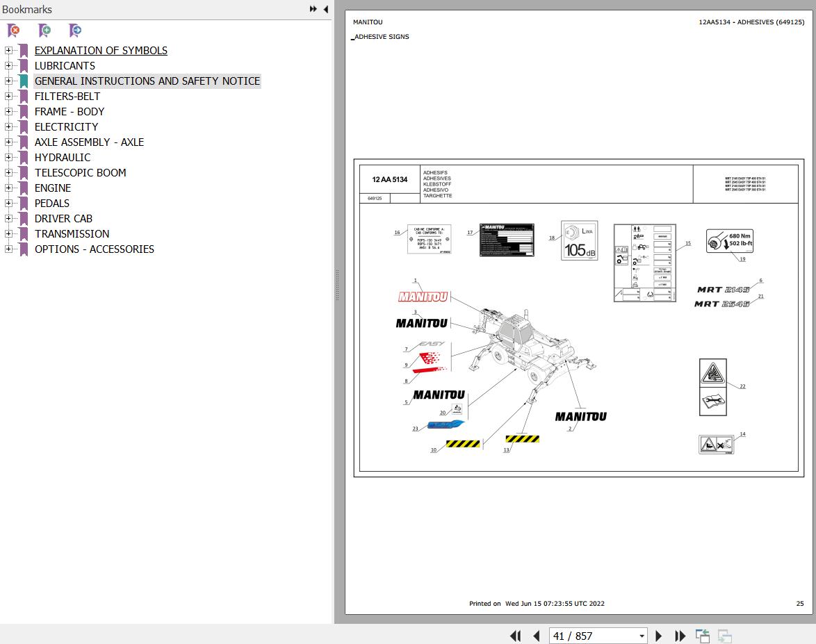Click the bookmark icon beside FRAME - BODY
Screen dimensions: 816x644
click(24, 111)
